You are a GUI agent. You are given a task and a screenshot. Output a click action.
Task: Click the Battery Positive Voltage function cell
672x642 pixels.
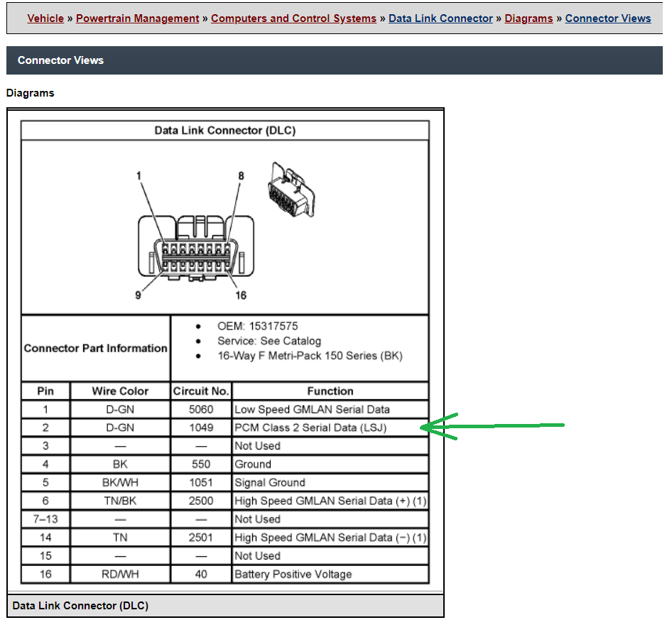click(x=330, y=575)
